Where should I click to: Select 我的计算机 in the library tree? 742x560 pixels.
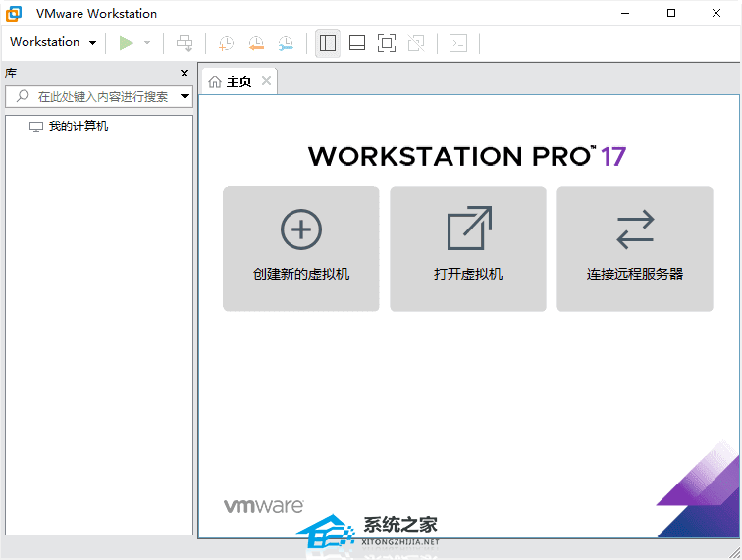point(78,127)
